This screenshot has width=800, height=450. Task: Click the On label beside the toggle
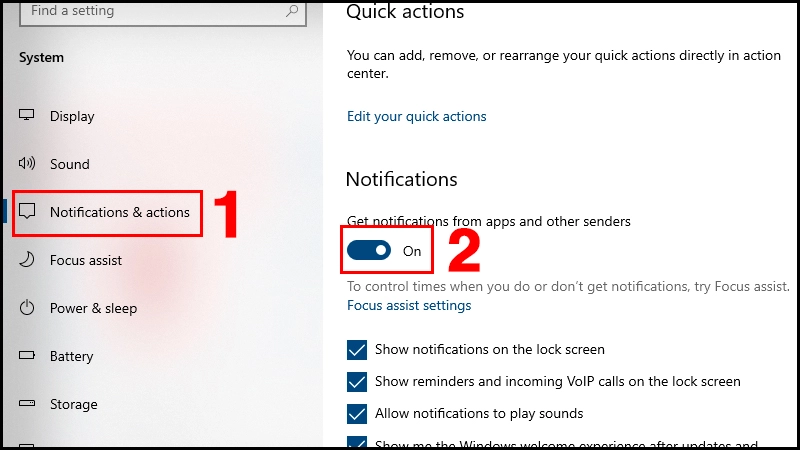tap(412, 251)
